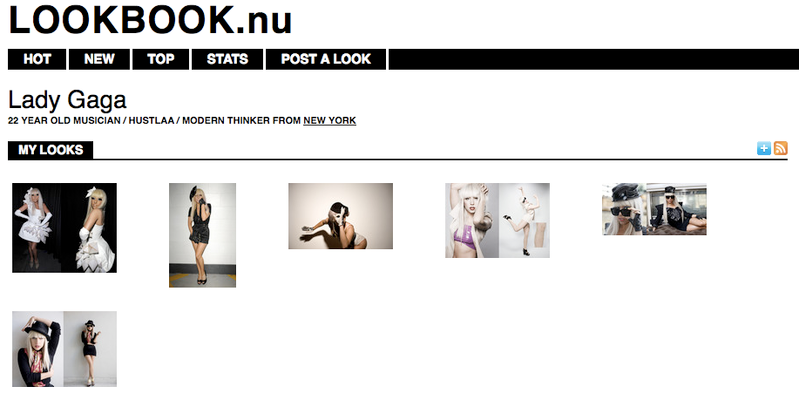
Task: Open the purple top dual-photo look
Action: 497,220
